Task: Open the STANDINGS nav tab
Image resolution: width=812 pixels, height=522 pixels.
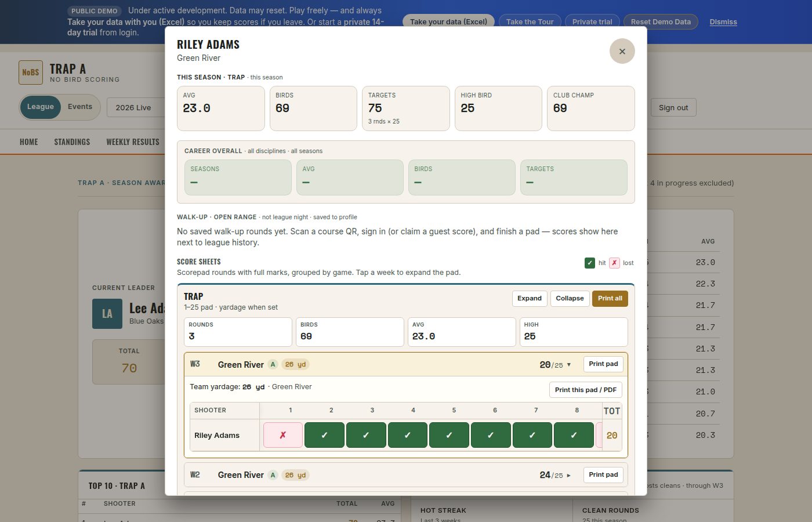Action: click(72, 142)
